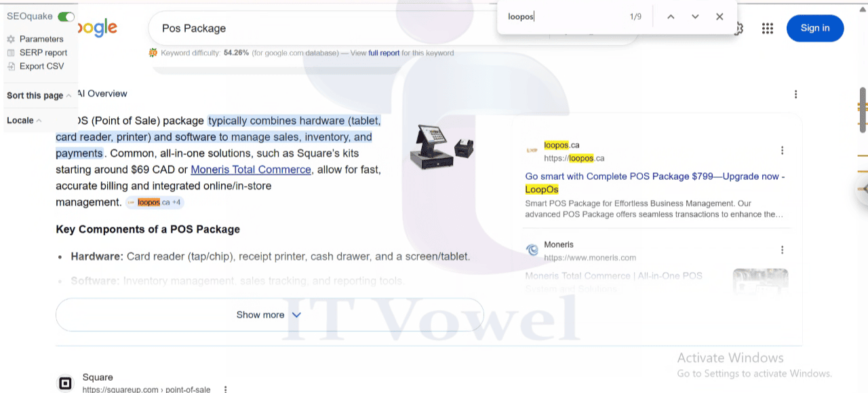Expand the Locale section
Screen dimensions: 868x393
pos(24,121)
